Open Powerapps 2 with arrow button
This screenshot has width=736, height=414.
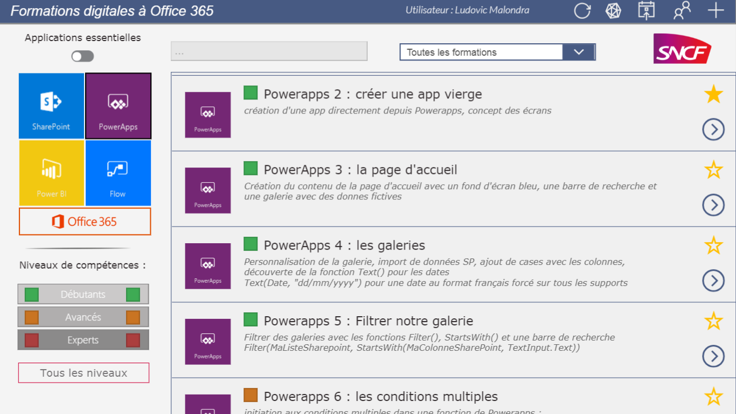713,130
